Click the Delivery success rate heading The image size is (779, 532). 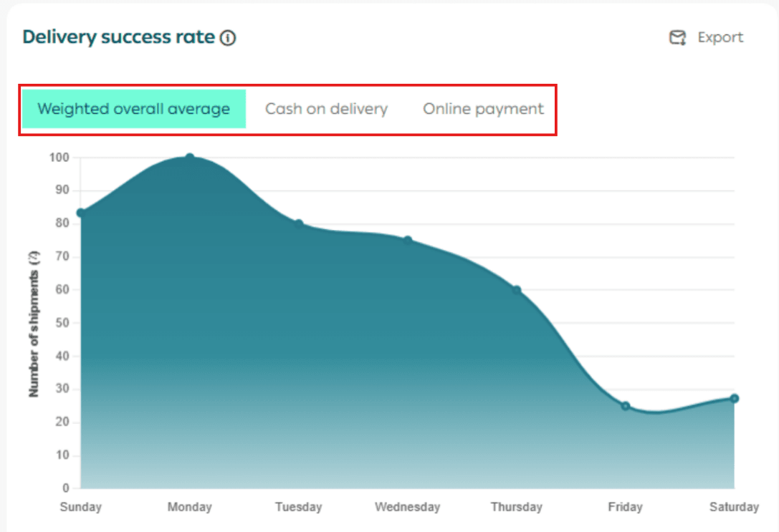pyautogui.click(x=119, y=37)
